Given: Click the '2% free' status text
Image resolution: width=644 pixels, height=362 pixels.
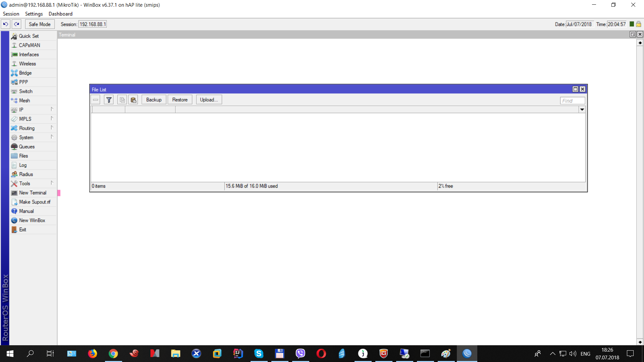Looking at the screenshot, I should click(446, 186).
